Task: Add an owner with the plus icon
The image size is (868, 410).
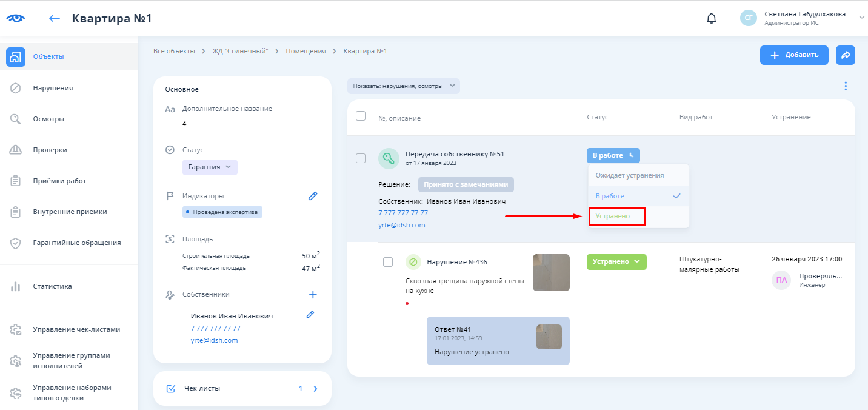Action: tap(313, 295)
